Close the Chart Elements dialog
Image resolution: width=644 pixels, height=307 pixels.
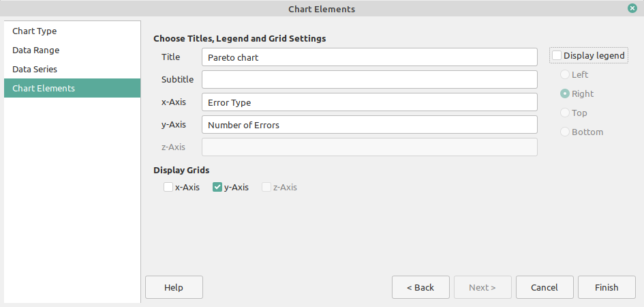coord(632,9)
